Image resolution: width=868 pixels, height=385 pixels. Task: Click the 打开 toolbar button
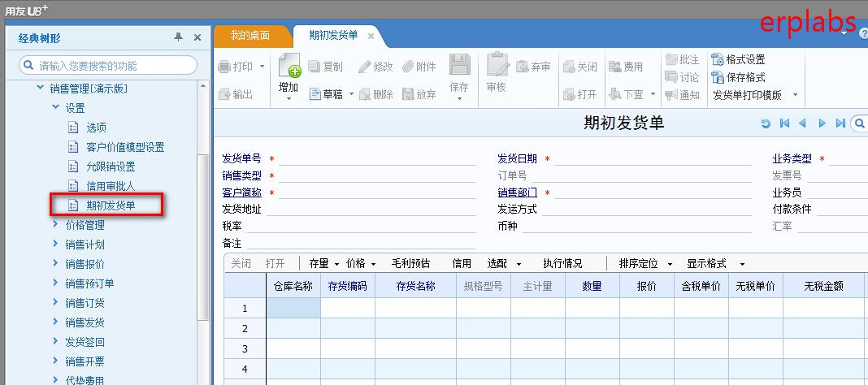(580, 94)
